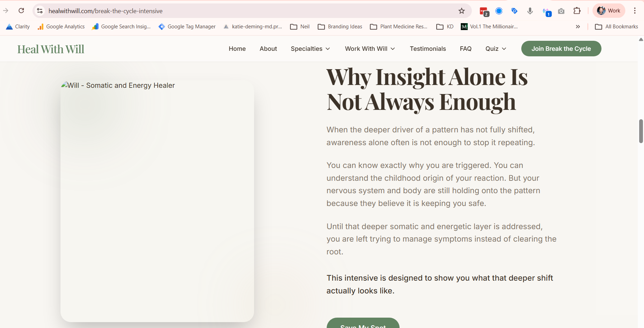This screenshot has width=644, height=328.
Task: Open the Extensions puzzle piece menu
Action: [577, 11]
